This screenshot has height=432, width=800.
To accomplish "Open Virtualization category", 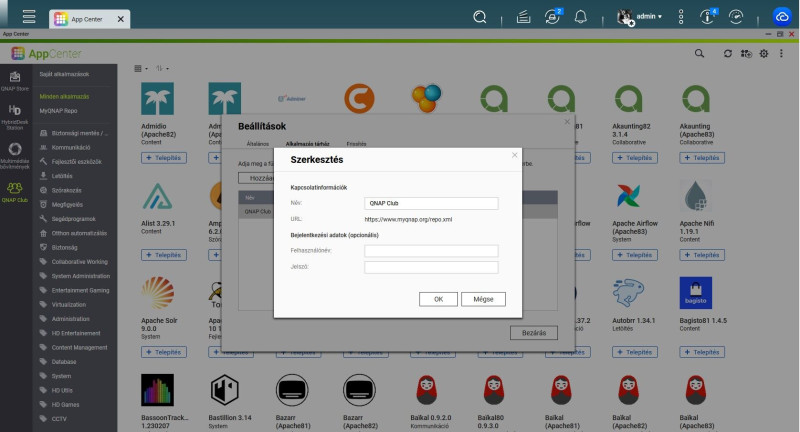I will point(63,304).
